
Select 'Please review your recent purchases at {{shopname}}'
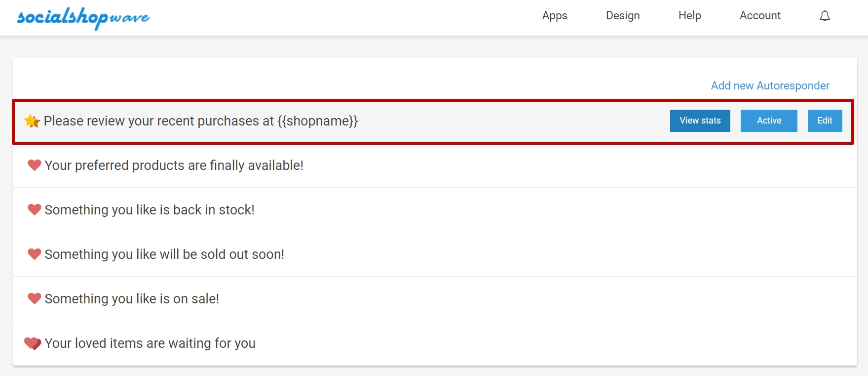pos(201,121)
